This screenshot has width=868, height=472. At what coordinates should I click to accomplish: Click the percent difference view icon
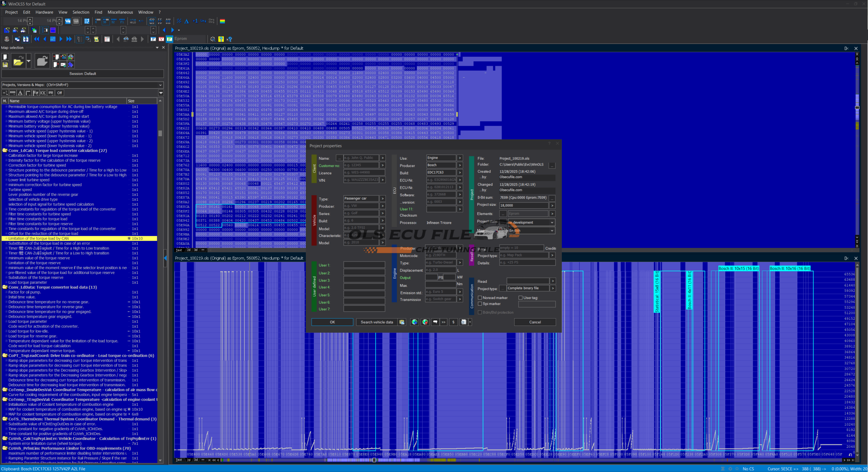coord(179,21)
